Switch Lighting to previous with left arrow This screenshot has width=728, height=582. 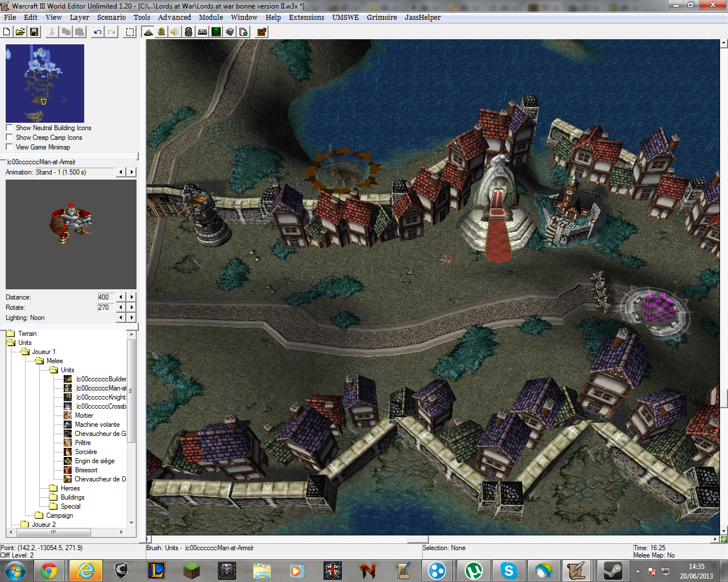pos(121,317)
